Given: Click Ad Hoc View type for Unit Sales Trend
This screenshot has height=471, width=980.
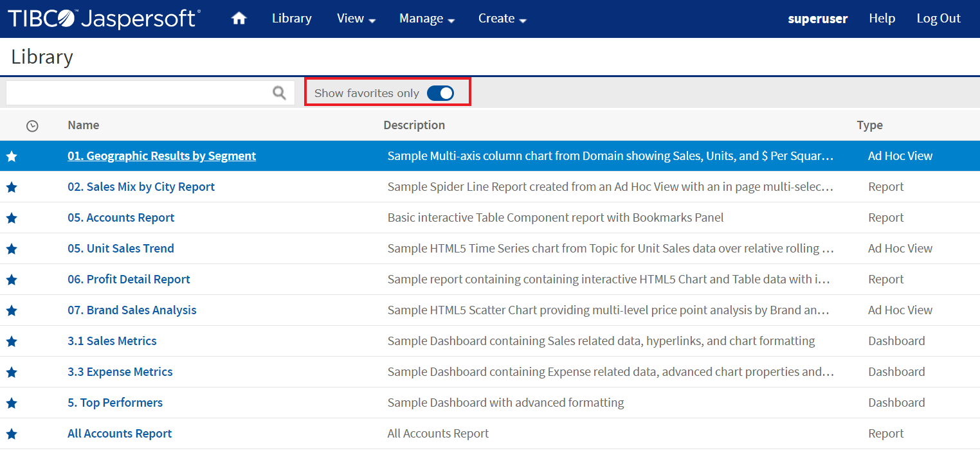Looking at the screenshot, I should [900, 249].
